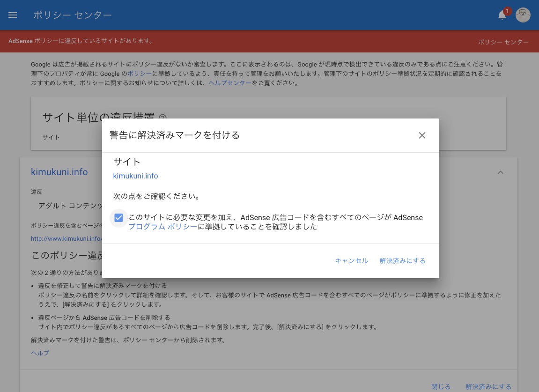539x392 pixels.
Task: Click キャンセル in the dialog
Action: [x=351, y=261]
